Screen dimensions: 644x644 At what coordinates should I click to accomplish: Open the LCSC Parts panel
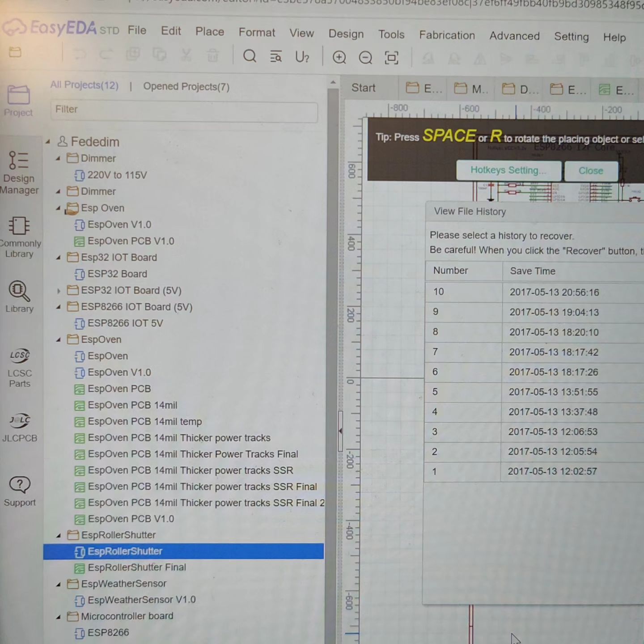pyautogui.click(x=20, y=368)
